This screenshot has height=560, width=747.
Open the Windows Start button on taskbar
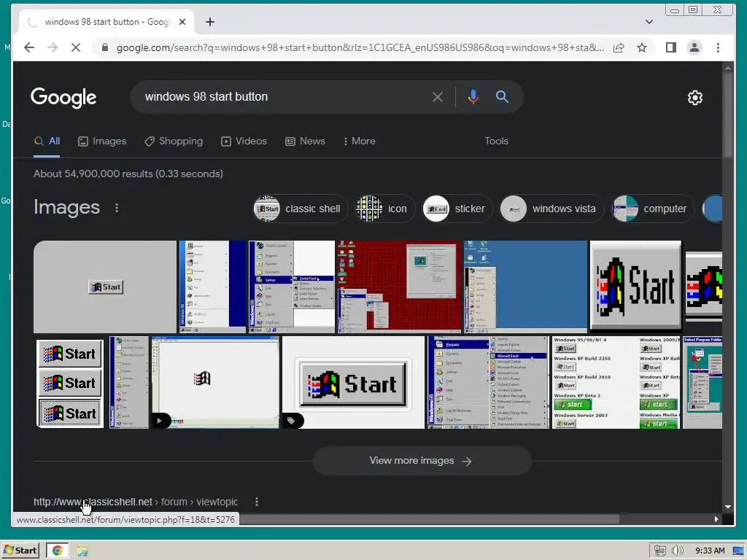tap(20, 551)
